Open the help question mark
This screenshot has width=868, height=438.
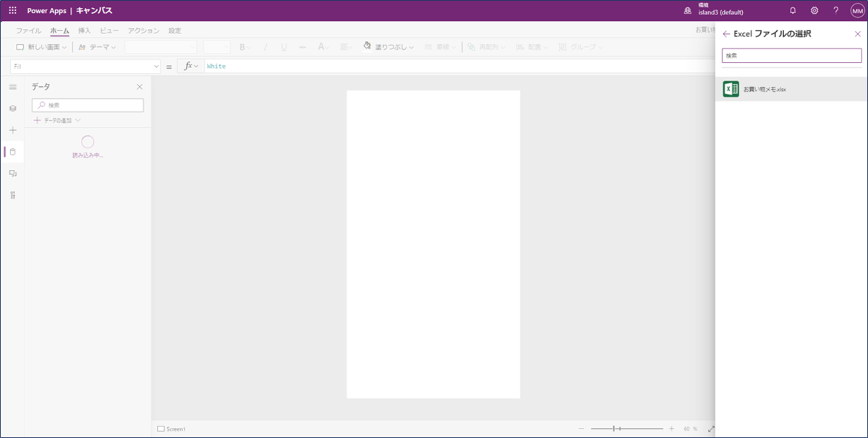835,11
